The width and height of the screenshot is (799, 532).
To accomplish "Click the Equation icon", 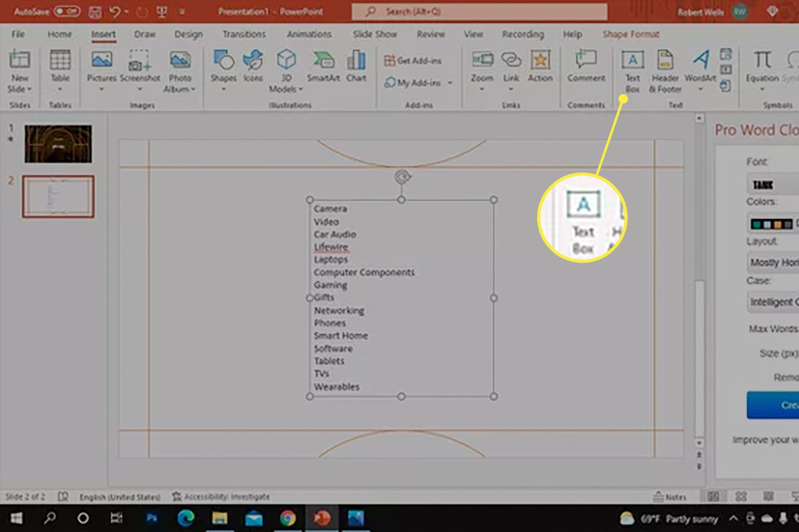I will tap(762, 60).
